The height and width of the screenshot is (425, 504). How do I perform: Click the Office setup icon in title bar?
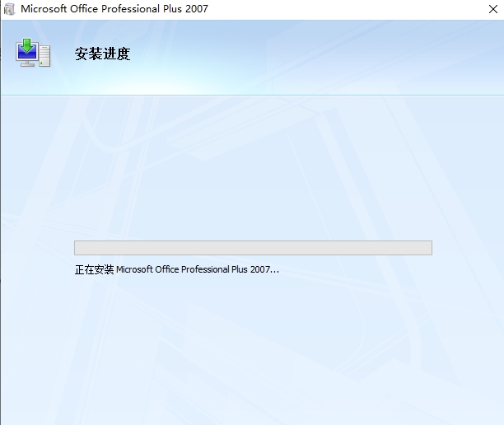pyautogui.click(x=8, y=10)
